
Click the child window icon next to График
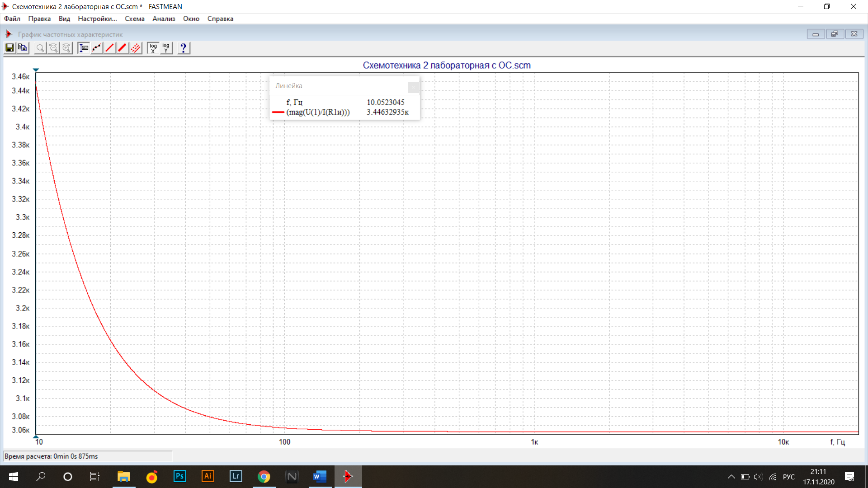point(9,34)
